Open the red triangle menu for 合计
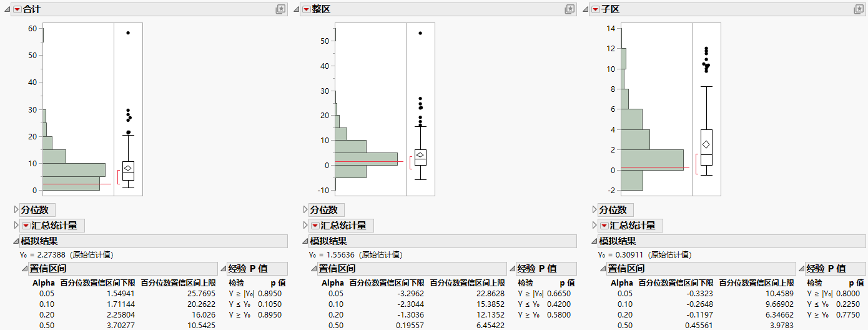The height and width of the screenshot is (330, 868). click(17, 9)
